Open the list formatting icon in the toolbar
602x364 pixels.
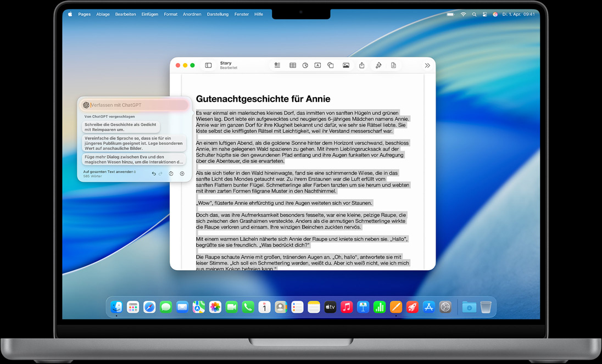277,65
